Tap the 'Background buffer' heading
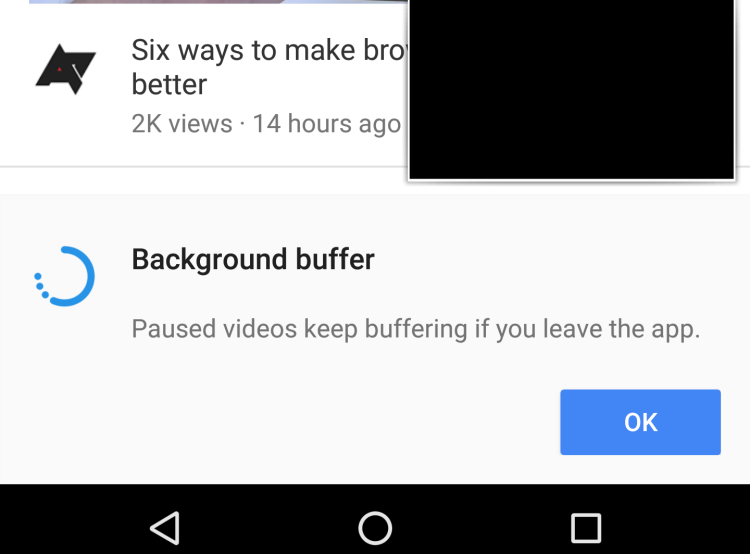Image resolution: width=750 pixels, height=554 pixels. pyautogui.click(x=253, y=260)
